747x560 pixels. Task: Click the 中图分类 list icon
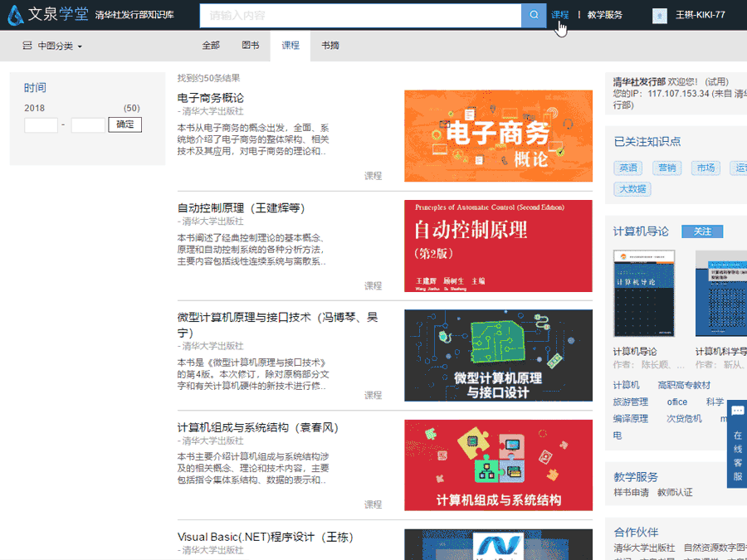pyautogui.click(x=27, y=46)
